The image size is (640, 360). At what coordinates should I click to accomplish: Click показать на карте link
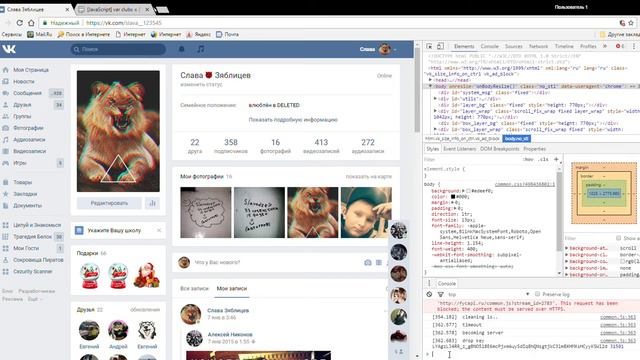click(x=369, y=176)
